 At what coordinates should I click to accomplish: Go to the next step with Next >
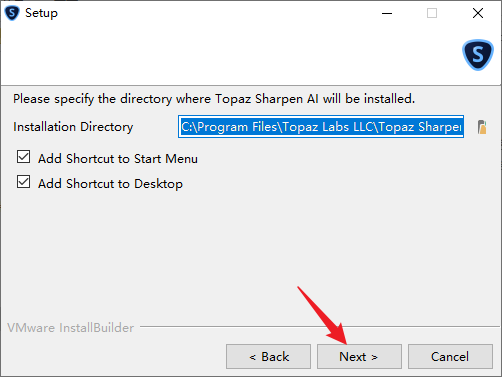[x=359, y=357]
